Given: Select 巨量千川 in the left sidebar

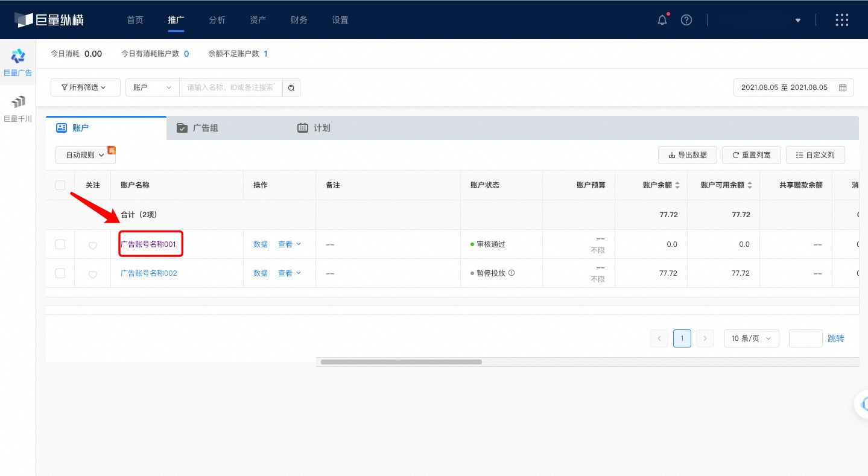Looking at the screenshot, I should [17, 107].
